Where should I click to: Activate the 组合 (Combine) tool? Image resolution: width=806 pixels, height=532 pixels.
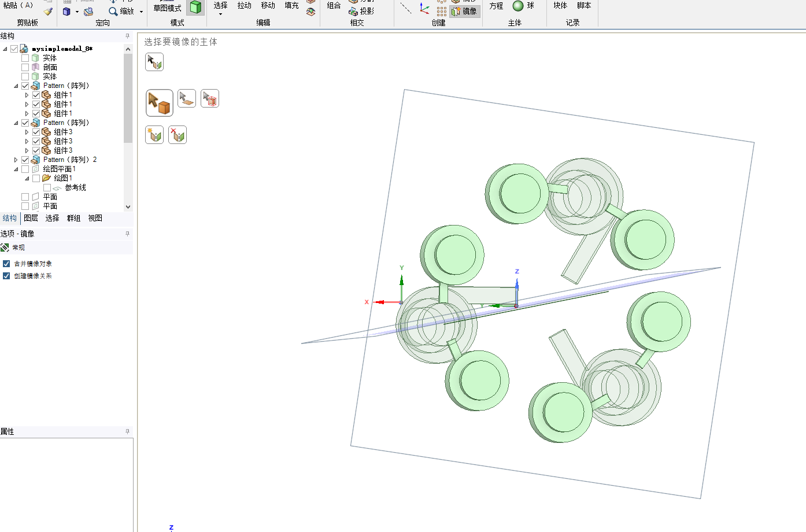[333, 6]
